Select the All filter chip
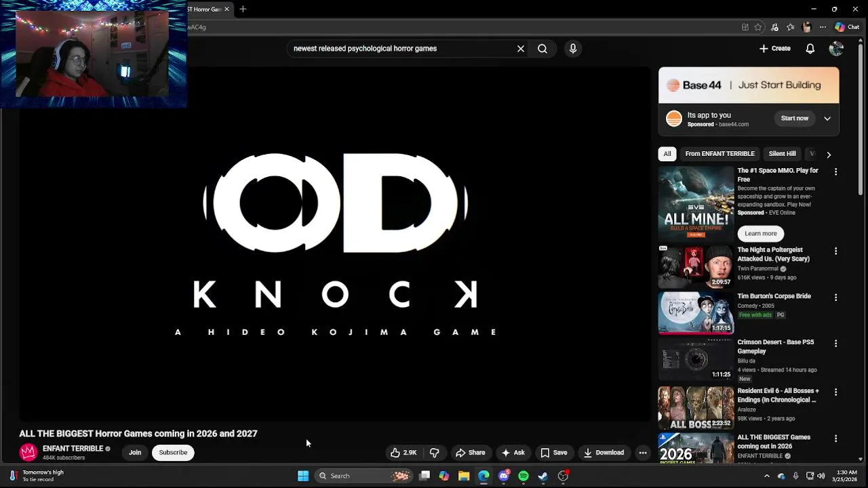Viewport: 868px width, 488px height. [x=667, y=154]
